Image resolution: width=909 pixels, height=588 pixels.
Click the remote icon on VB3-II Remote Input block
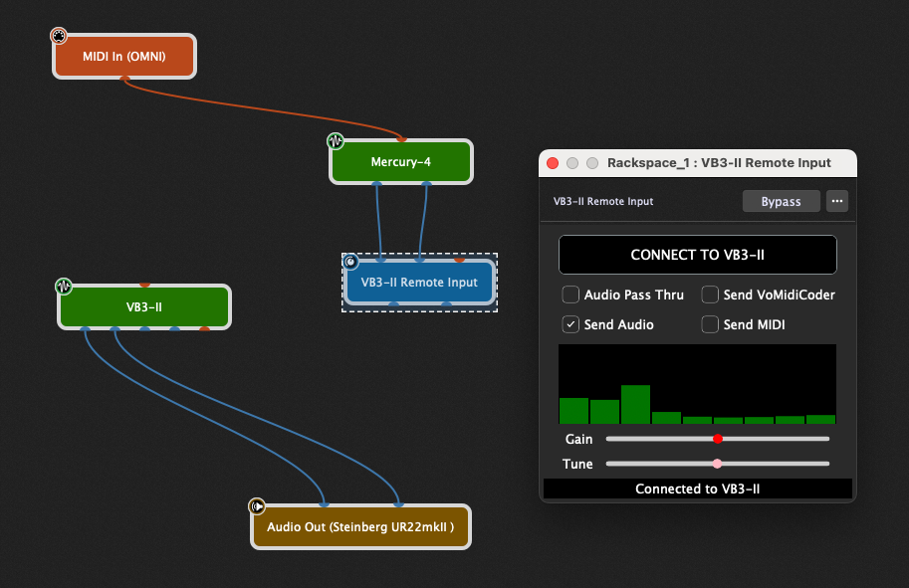pos(351,262)
